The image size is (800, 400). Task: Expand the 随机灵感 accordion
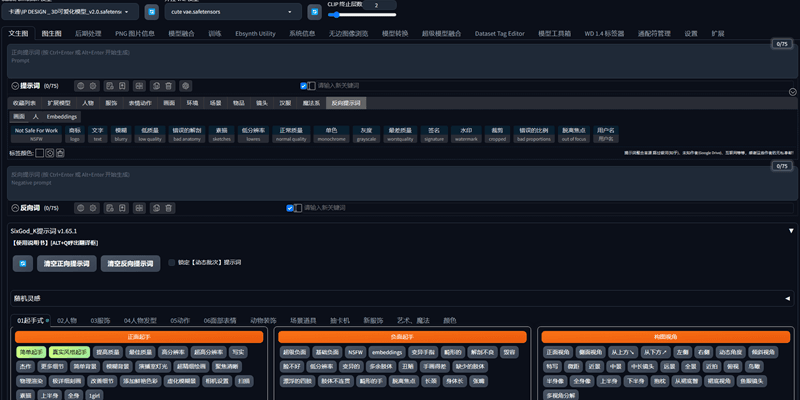coord(402,298)
